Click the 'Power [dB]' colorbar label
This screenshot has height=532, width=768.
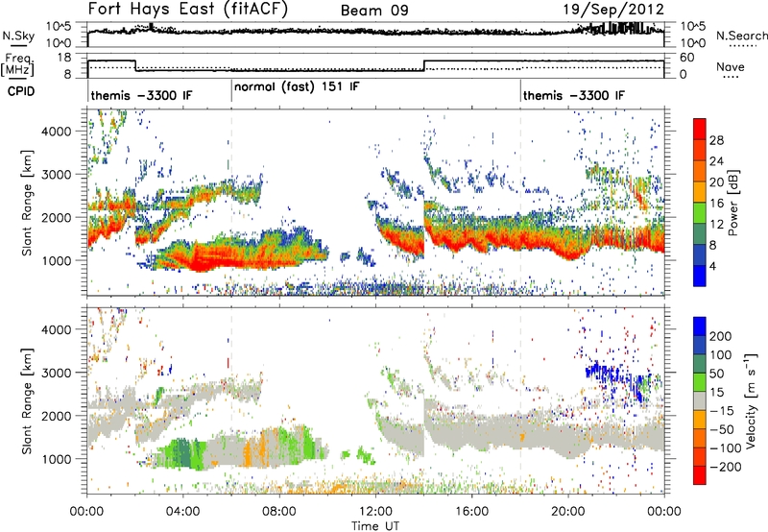pyautogui.click(x=732, y=203)
